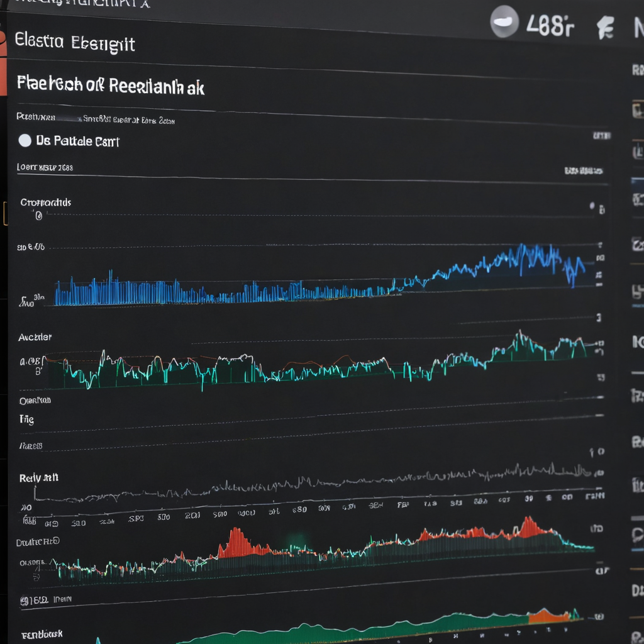Click the 'Dratitc FtrO' chart label
The height and width of the screenshot is (644, 644).
click(x=38, y=542)
